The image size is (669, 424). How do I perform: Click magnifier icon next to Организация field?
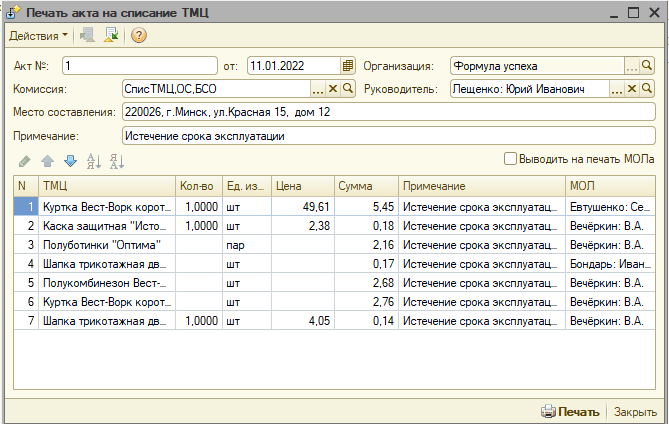[x=648, y=66]
